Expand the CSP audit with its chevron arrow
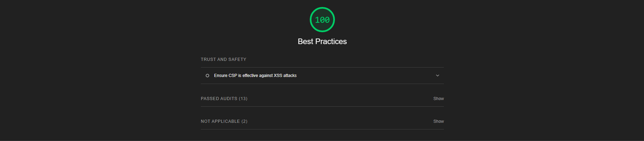Image resolution: width=644 pixels, height=141 pixels. click(x=437, y=76)
